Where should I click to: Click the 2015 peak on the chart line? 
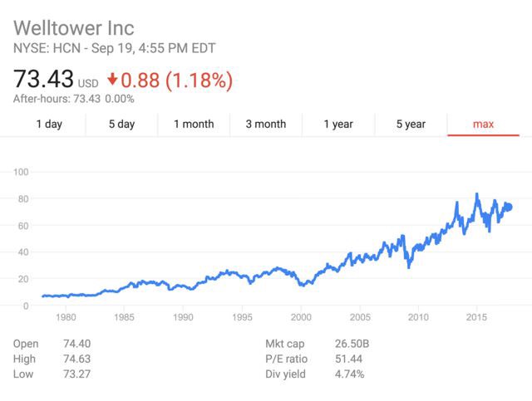click(x=476, y=195)
